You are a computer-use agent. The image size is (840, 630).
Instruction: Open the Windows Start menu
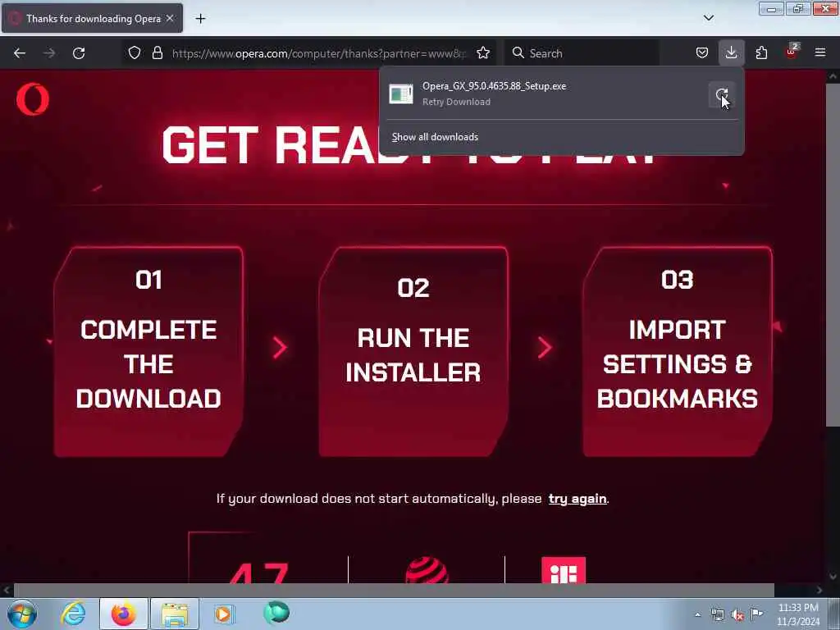click(x=22, y=614)
